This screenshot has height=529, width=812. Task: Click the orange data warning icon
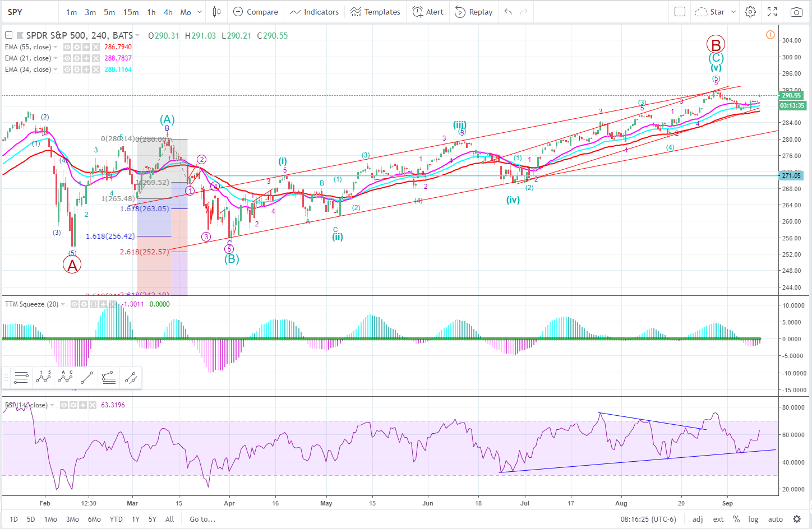pos(771,35)
